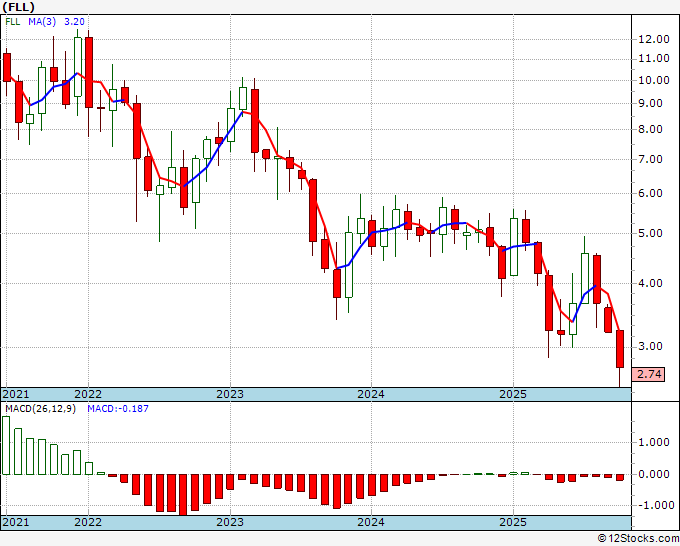Click 2023 on the MACD timeline
Image resolution: width=680 pixels, height=546 pixels.
click(230, 522)
